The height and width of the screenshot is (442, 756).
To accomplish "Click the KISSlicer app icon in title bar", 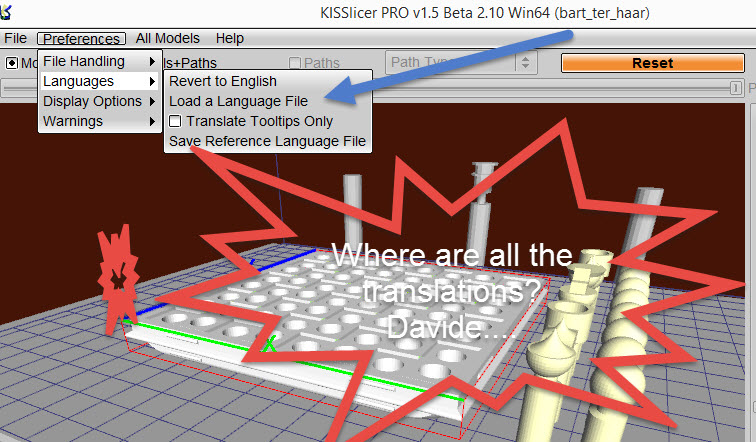I will click(6, 13).
